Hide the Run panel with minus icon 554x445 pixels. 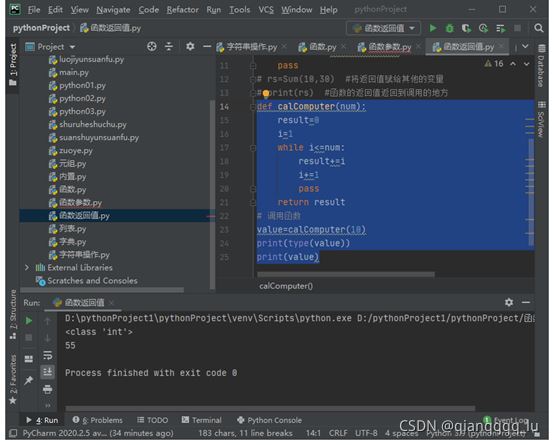pyautogui.click(x=526, y=302)
